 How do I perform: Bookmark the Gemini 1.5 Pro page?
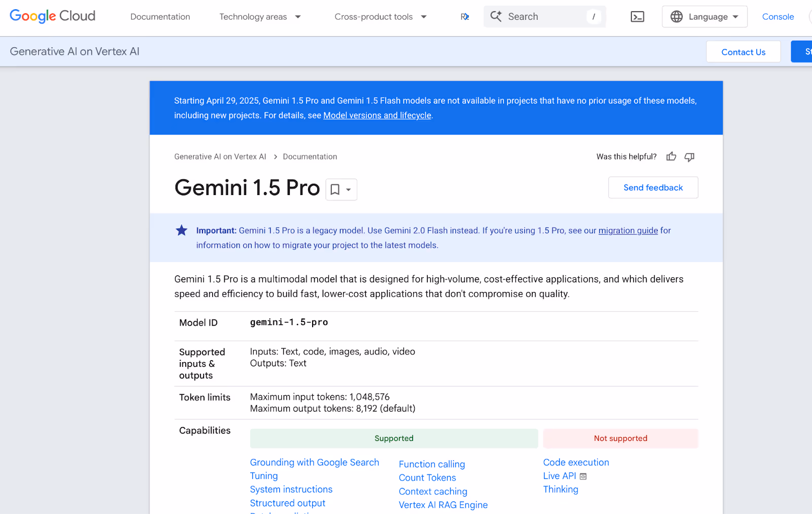(335, 189)
